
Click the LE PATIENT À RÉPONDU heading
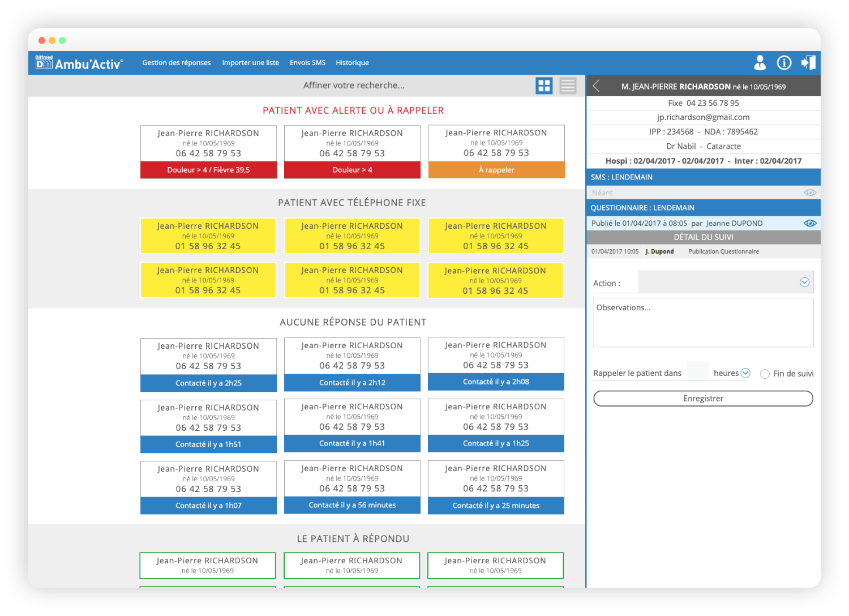[353, 538]
